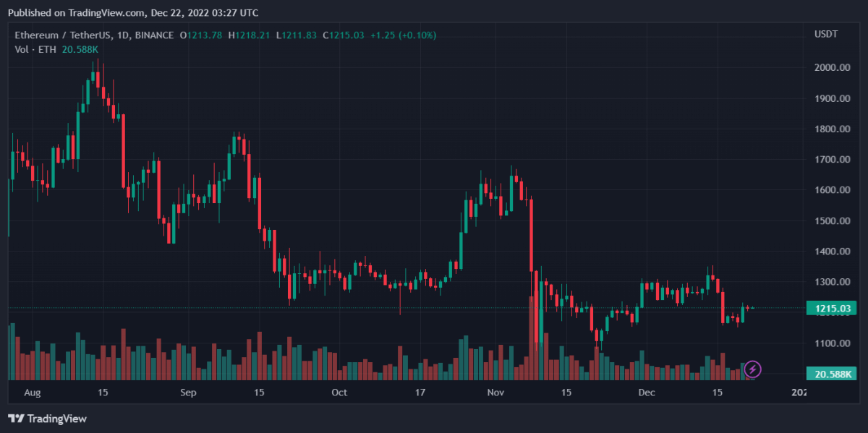This screenshot has height=433, width=868.
Task: Click the green 1215.03 current price tag
Action: click(x=831, y=309)
